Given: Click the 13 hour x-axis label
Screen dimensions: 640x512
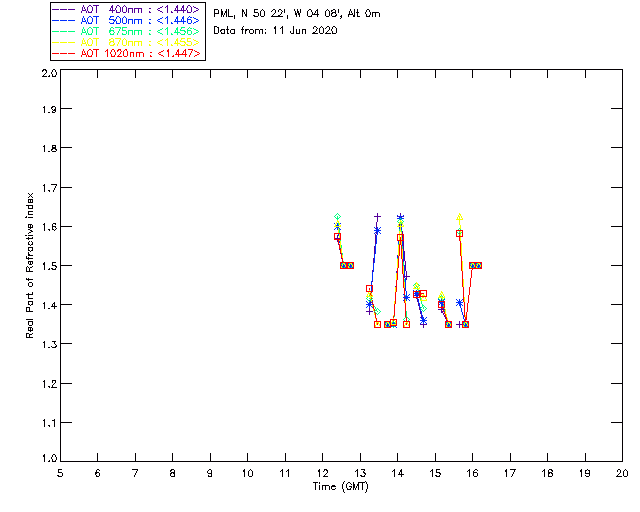Looking at the screenshot, I should tap(360, 473).
